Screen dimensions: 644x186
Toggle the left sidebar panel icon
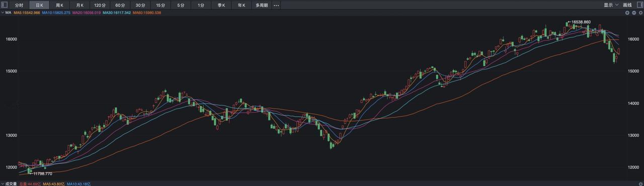[5, 5]
